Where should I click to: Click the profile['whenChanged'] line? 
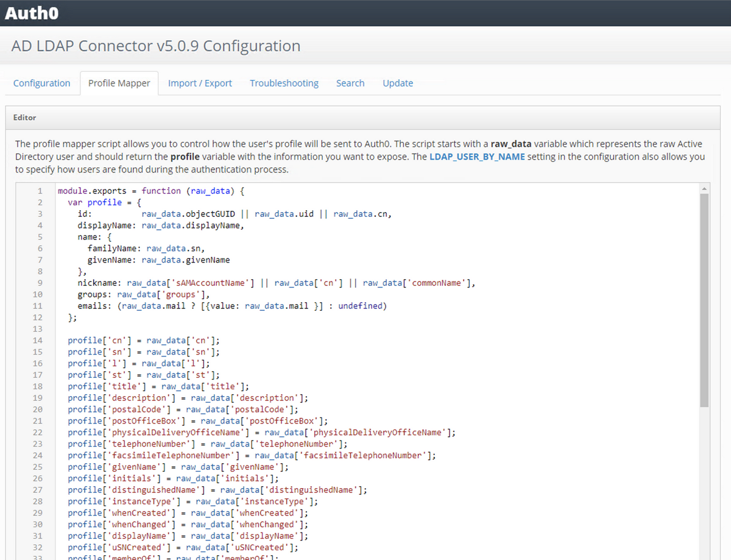pos(188,525)
